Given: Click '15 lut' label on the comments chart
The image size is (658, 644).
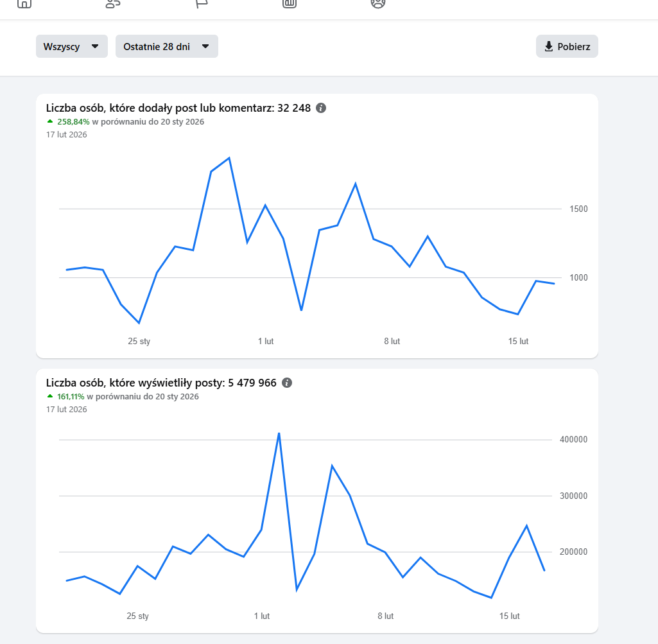Looking at the screenshot, I should click(518, 342).
